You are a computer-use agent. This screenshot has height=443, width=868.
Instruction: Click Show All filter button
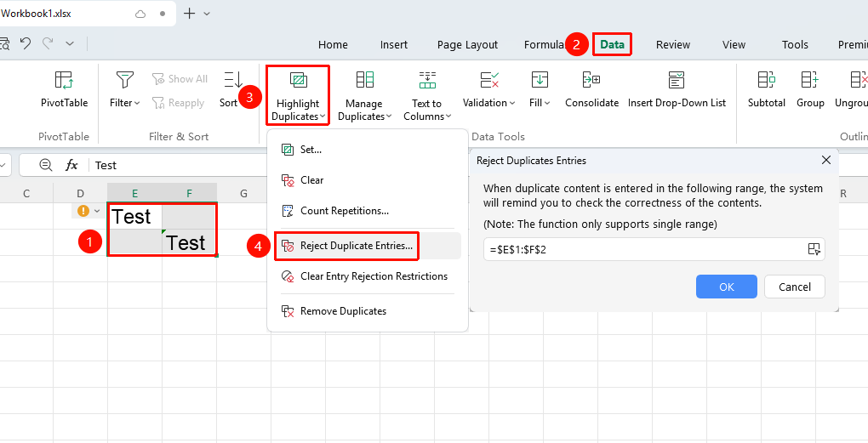180,79
